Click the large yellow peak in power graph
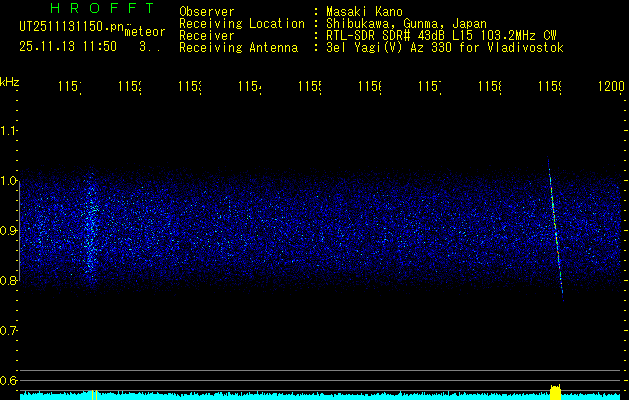The width and height of the screenshot is (629, 400). pos(555,391)
